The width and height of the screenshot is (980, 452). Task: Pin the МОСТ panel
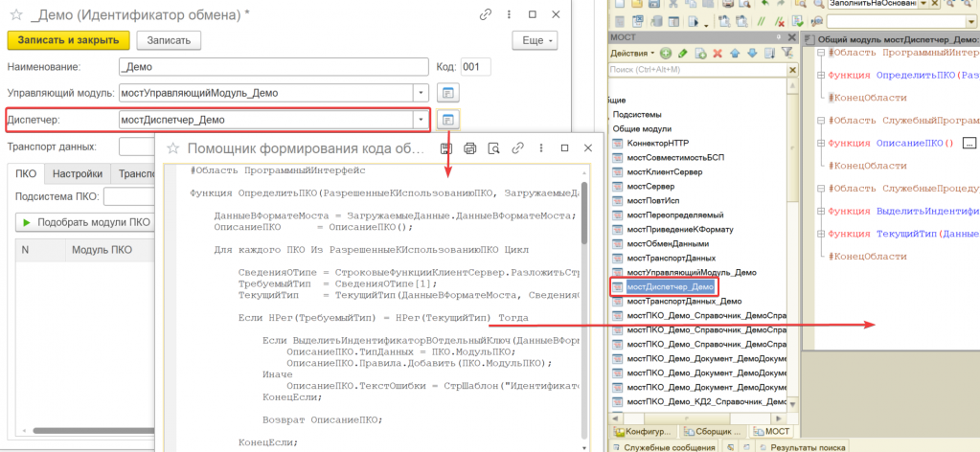click(779, 38)
